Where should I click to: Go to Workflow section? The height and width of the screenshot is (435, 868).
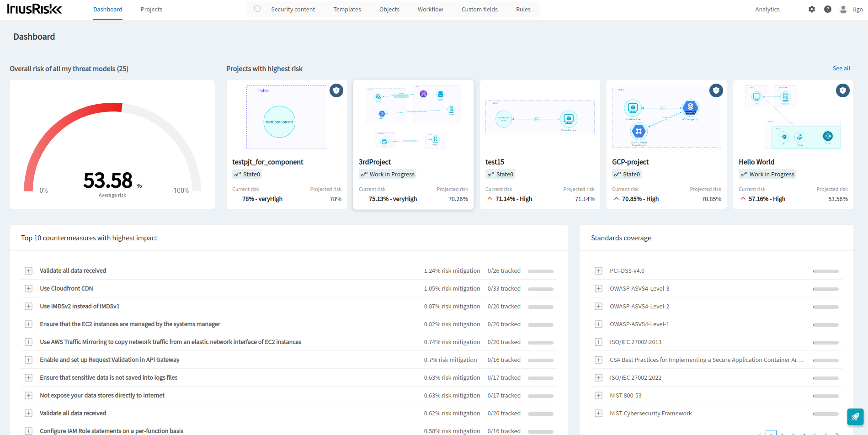[x=430, y=9]
